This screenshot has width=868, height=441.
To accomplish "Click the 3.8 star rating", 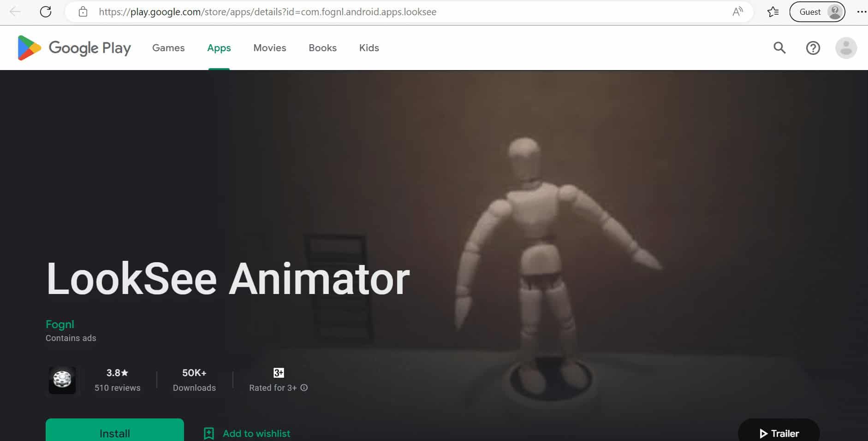I will [x=117, y=372].
